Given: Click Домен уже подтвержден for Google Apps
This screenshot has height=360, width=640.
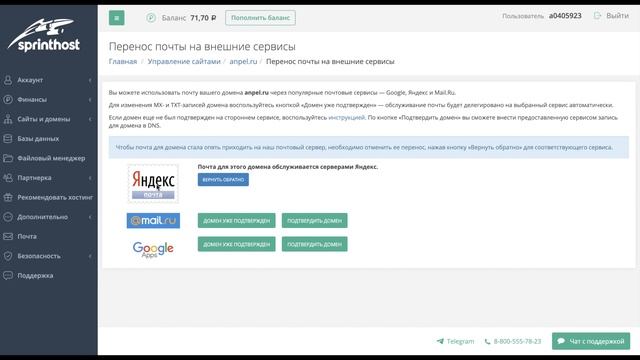Looking at the screenshot, I should point(236,244).
